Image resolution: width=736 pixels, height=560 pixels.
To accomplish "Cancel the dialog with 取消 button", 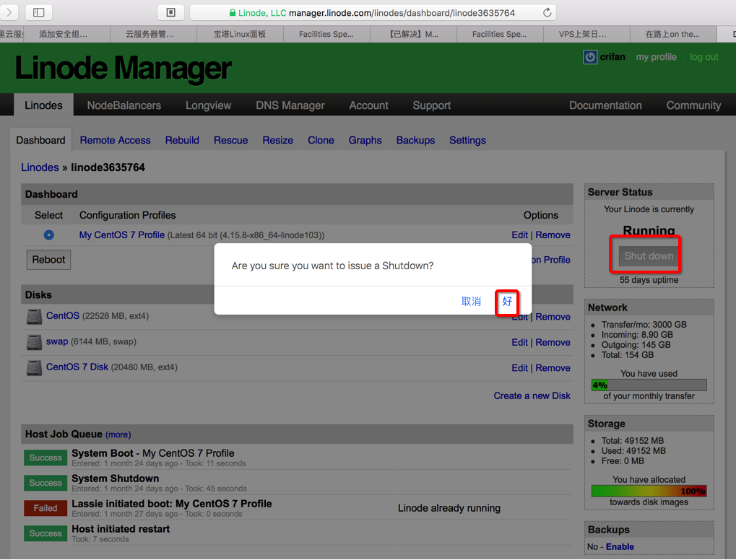I will 471,302.
